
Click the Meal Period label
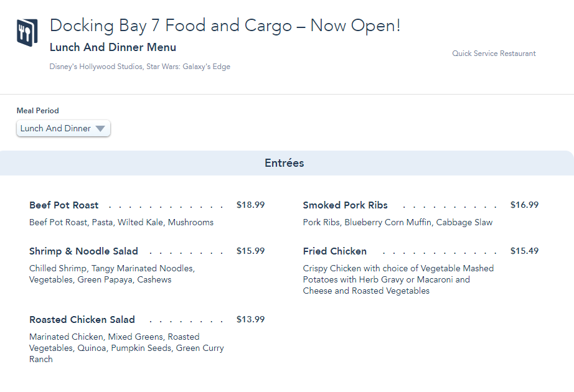click(x=38, y=111)
